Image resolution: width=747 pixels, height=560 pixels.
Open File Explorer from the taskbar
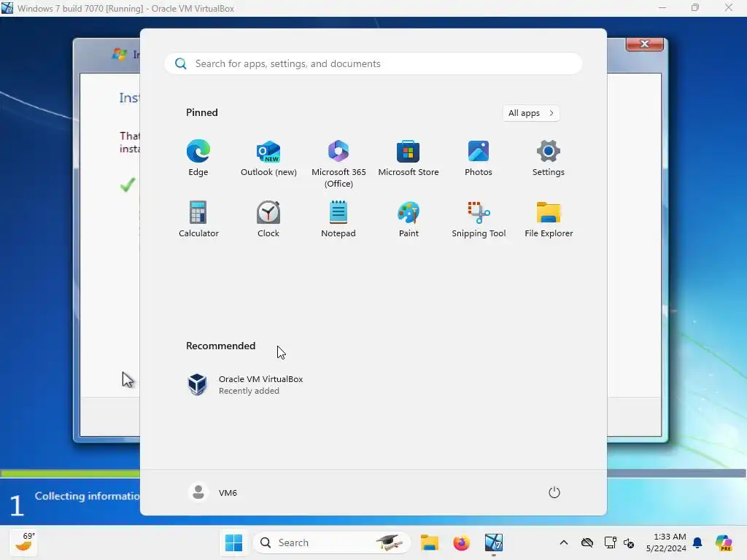click(x=429, y=542)
